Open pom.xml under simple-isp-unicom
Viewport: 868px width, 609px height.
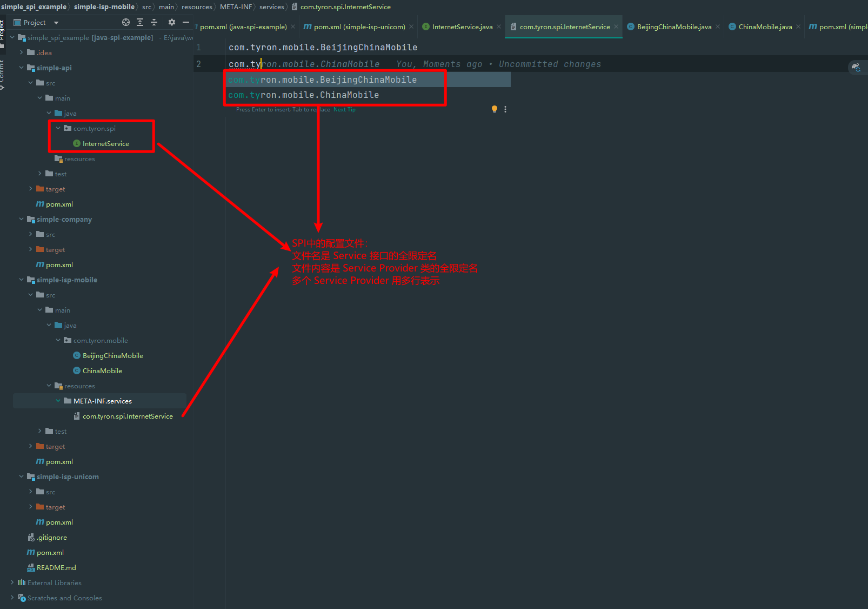point(54,522)
